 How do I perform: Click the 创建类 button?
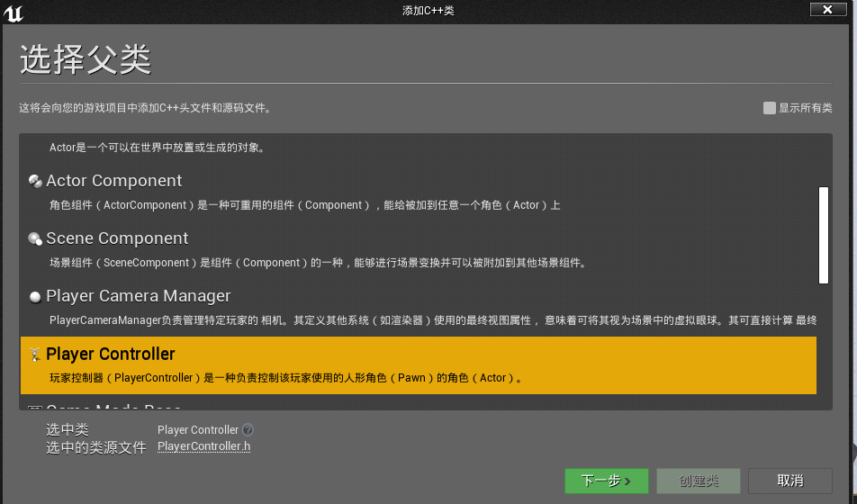(698, 481)
